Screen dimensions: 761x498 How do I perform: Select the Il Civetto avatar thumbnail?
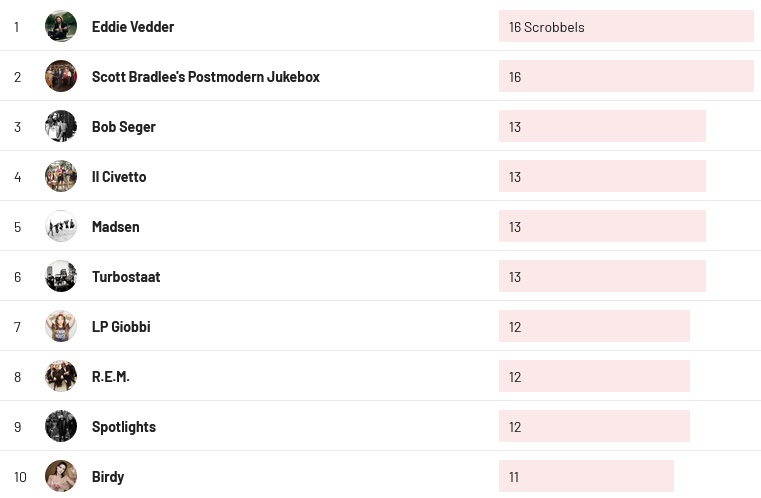coord(61,176)
